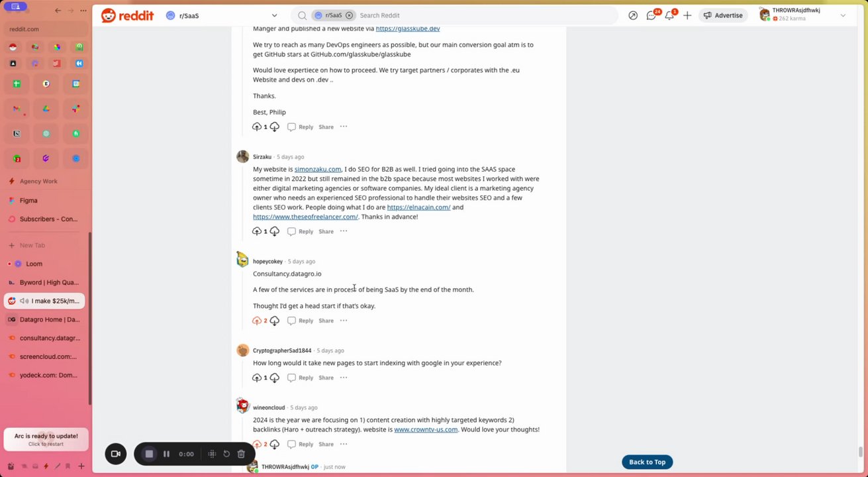Remove the r/SaaS search filter chip
Image resolution: width=868 pixels, height=477 pixels.
349,15
